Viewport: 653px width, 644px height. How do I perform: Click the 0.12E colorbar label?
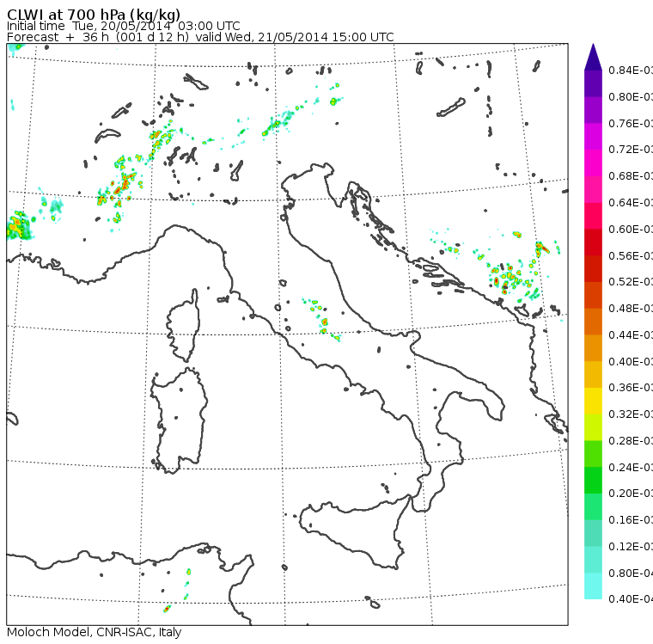tap(631, 547)
